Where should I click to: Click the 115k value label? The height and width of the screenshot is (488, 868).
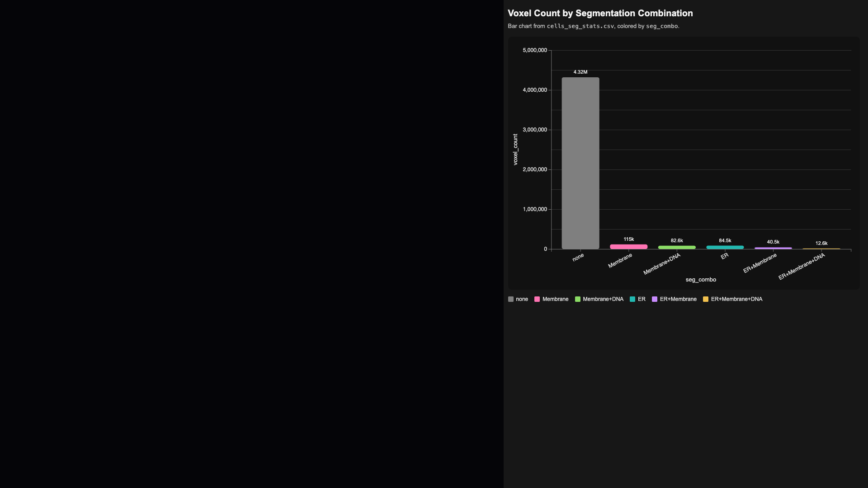(x=629, y=239)
